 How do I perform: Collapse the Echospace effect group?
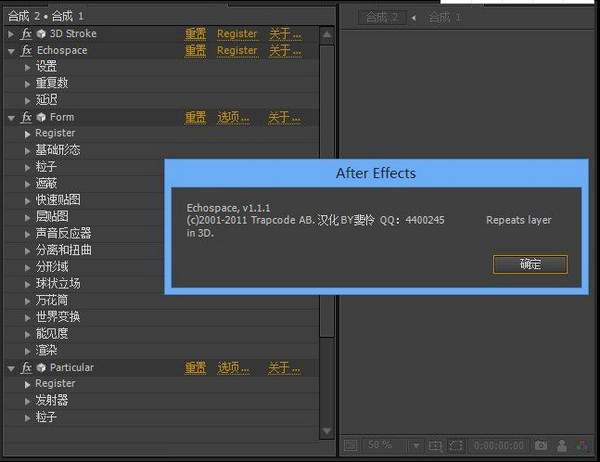pos(11,51)
